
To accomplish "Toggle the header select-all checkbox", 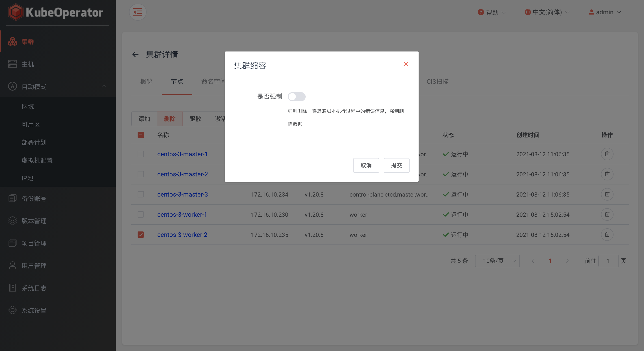I will 140,135.
